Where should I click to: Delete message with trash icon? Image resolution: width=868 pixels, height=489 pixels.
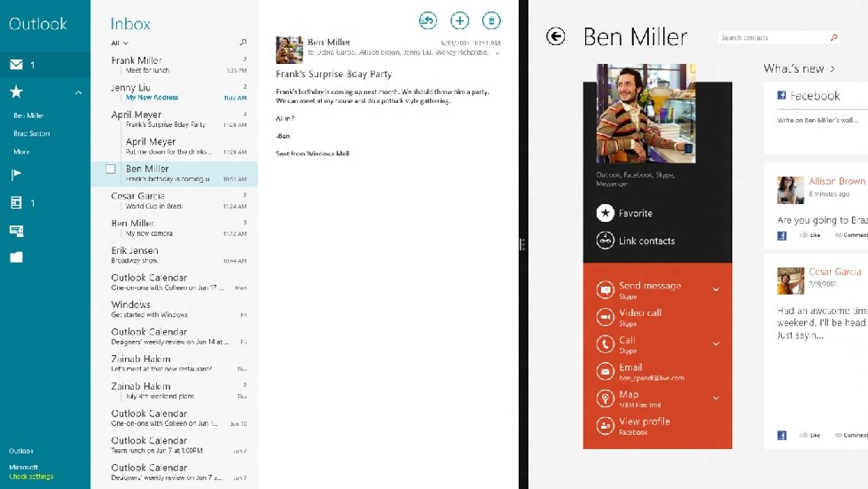click(x=491, y=20)
